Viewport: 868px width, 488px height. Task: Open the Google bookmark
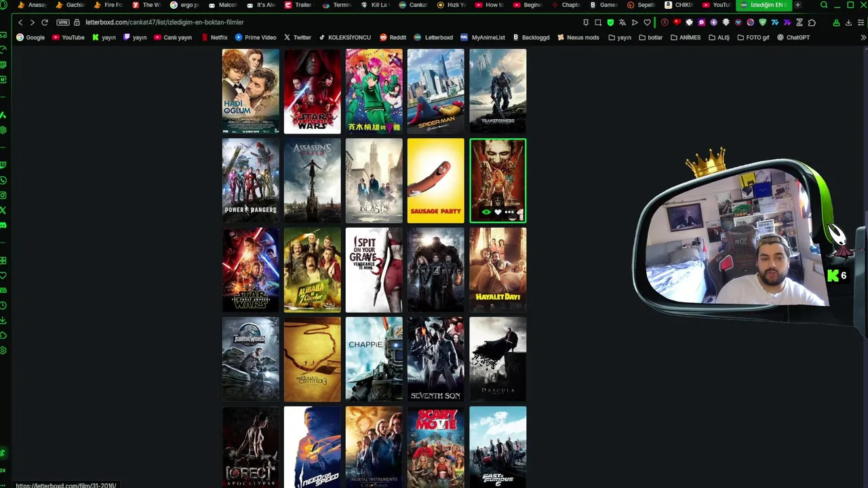point(31,37)
